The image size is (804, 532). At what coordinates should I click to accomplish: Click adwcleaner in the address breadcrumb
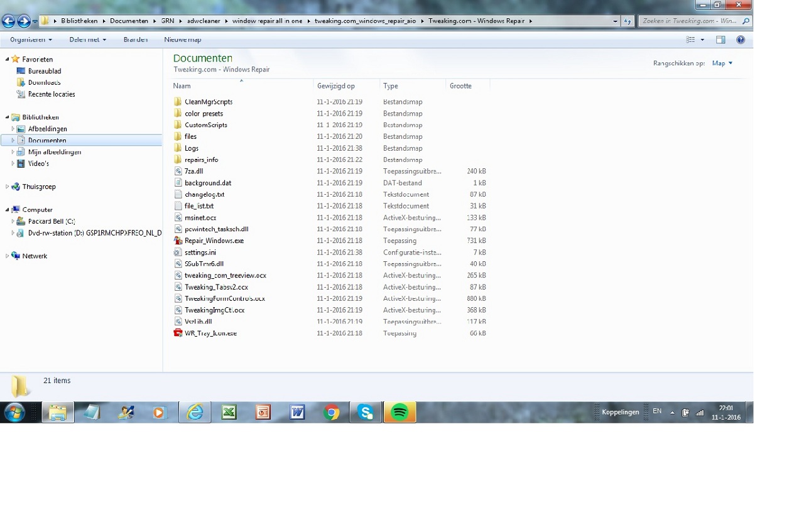[x=203, y=21]
